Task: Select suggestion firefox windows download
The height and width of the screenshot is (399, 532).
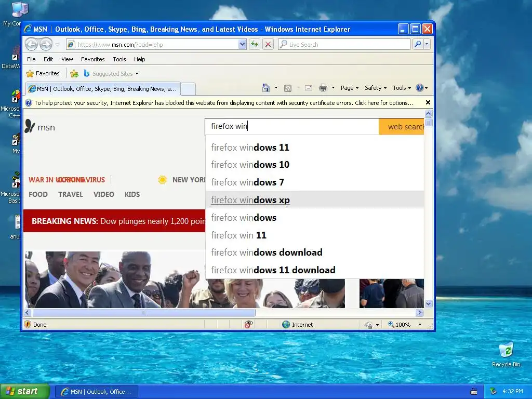Action: pos(315,252)
